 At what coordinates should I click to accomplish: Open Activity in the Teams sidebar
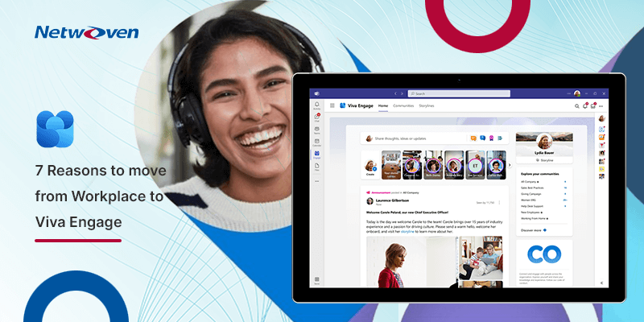click(316, 106)
